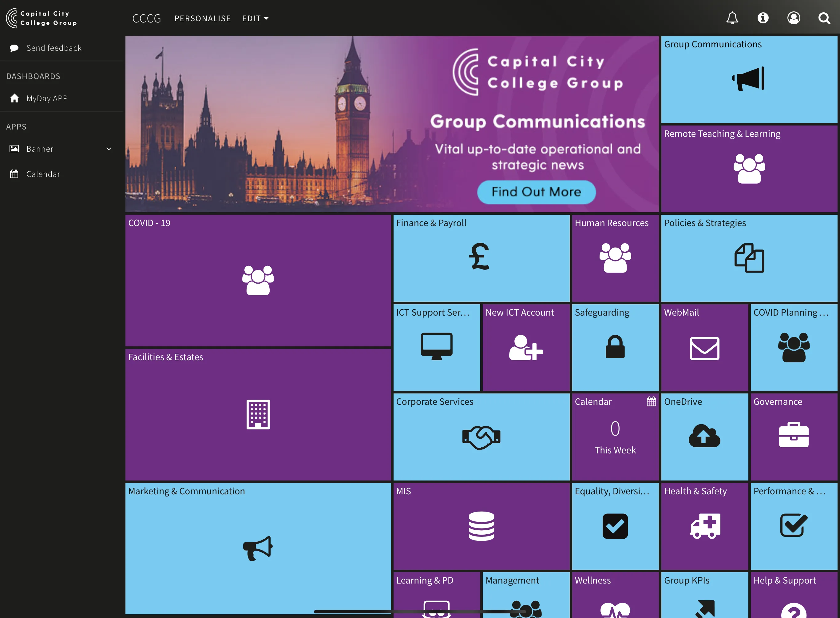Open the MIS database tile
Viewport: 840px width, 618px height.
coord(481,526)
